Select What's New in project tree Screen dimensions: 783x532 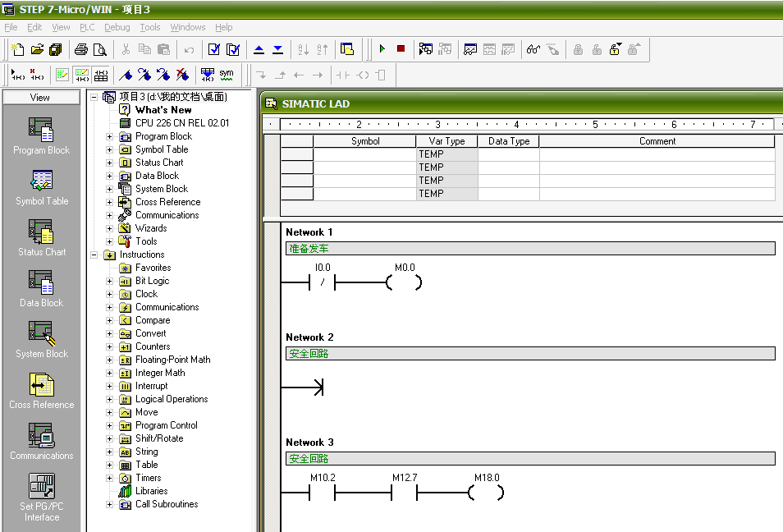tap(163, 110)
